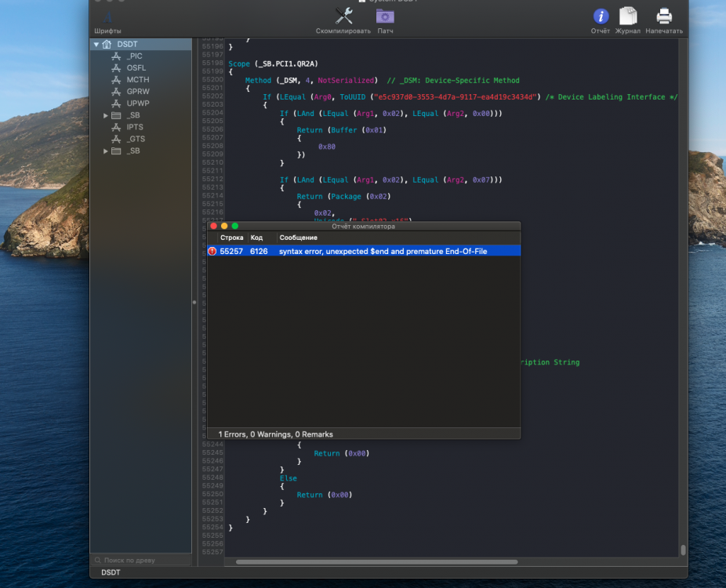Screen dimensions: 726x588
Task: Select the GPRW tree item
Action: tap(137, 92)
